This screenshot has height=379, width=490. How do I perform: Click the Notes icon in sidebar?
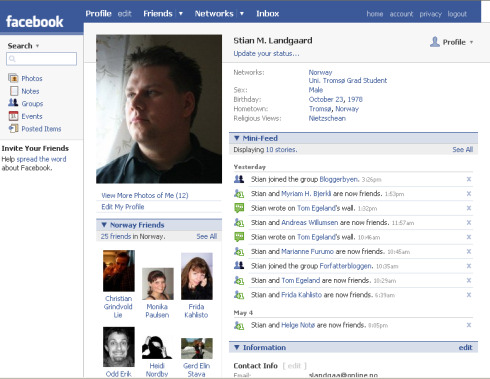pyautogui.click(x=14, y=91)
